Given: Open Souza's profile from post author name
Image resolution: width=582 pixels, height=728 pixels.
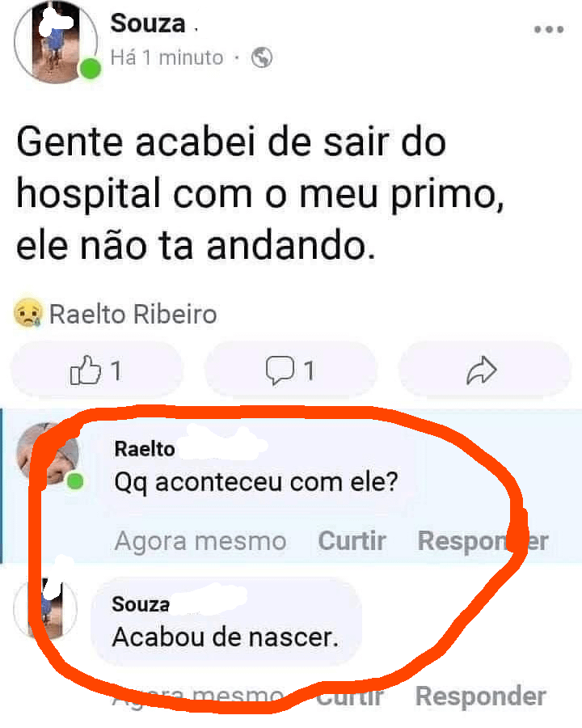Looking at the screenshot, I should point(148,23).
